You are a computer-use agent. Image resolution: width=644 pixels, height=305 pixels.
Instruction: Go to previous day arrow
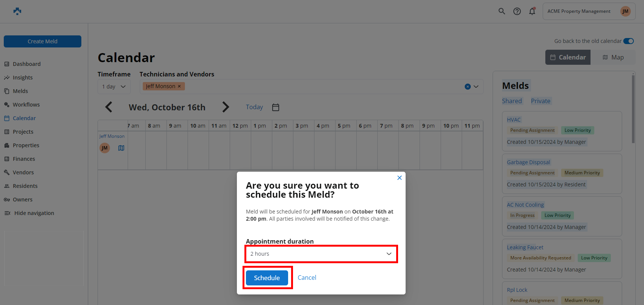(109, 107)
